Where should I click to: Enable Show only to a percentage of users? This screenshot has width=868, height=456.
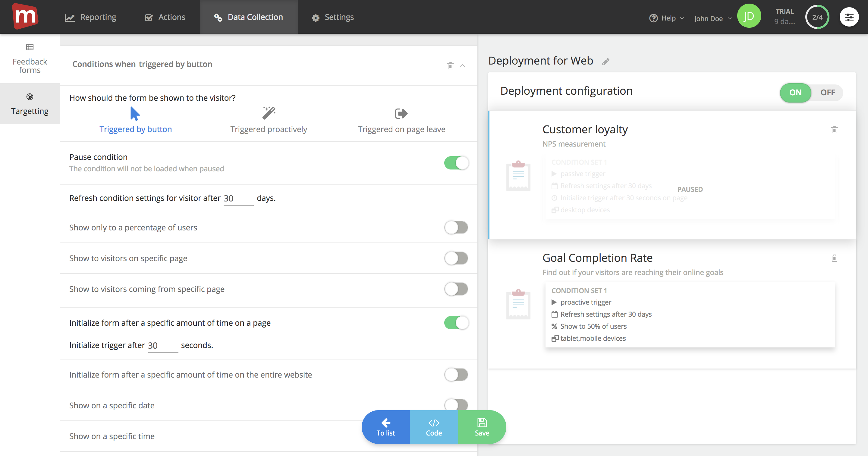[x=456, y=228]
